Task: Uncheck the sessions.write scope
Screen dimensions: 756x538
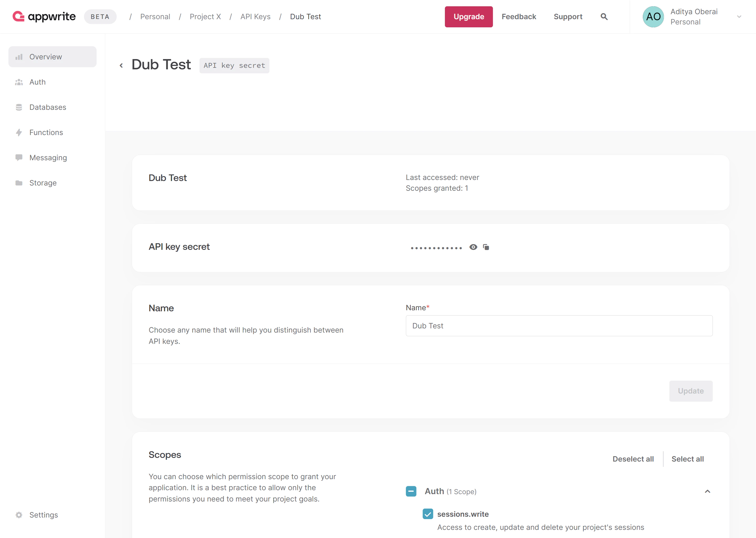Action: click(428, 514)
